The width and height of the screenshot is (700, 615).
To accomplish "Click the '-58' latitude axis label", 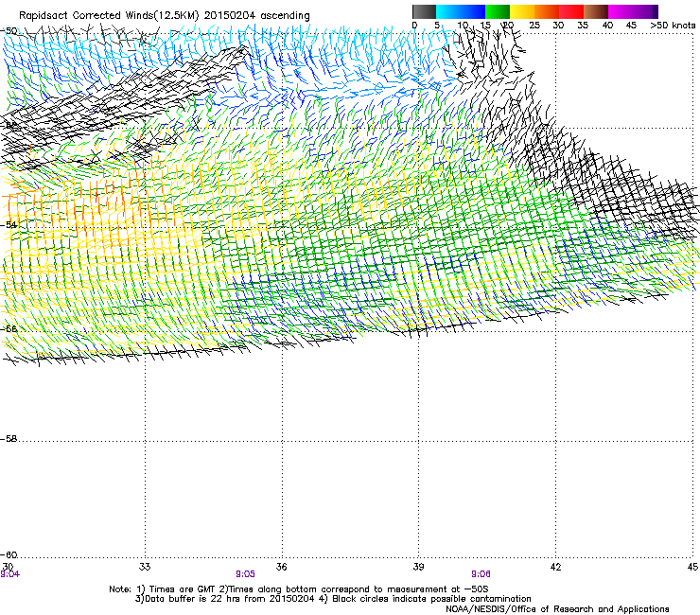I will [9, 439].
